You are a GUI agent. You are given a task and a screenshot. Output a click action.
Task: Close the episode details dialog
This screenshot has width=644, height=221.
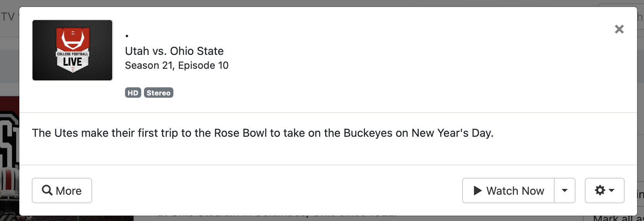[619, 29]
